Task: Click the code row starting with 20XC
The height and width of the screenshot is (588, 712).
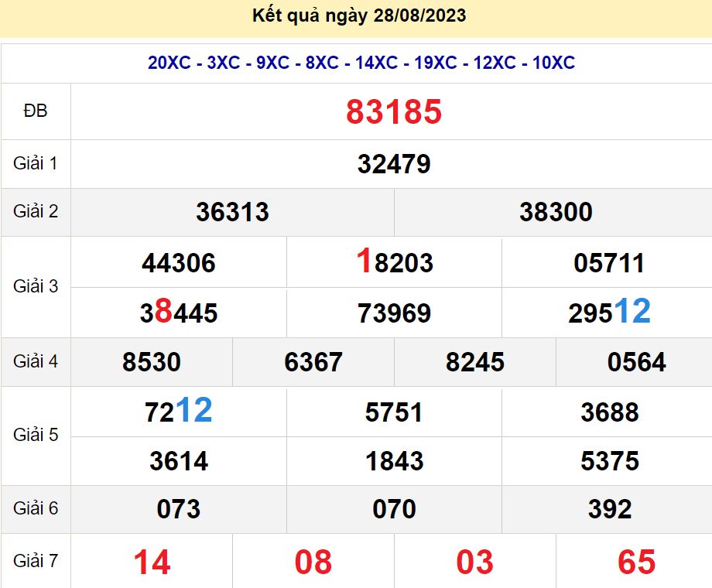Action: click(x=361, y=63)
